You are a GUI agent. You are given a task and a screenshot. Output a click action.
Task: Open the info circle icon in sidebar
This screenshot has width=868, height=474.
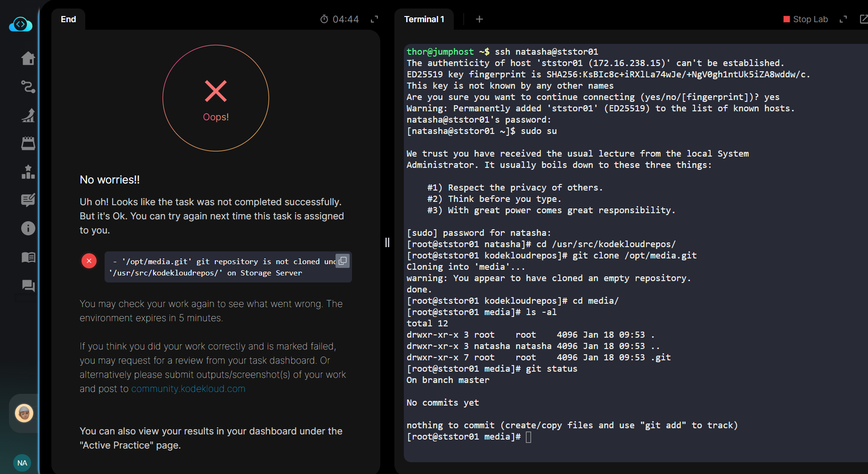pos(28,229)
